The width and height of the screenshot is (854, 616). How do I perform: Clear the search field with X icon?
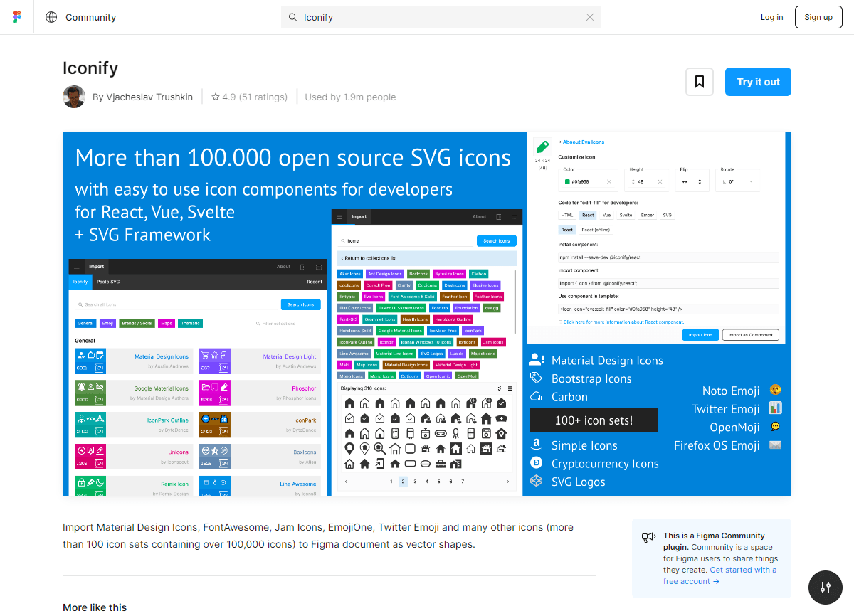pyautogui.click(x=590, y=17)
